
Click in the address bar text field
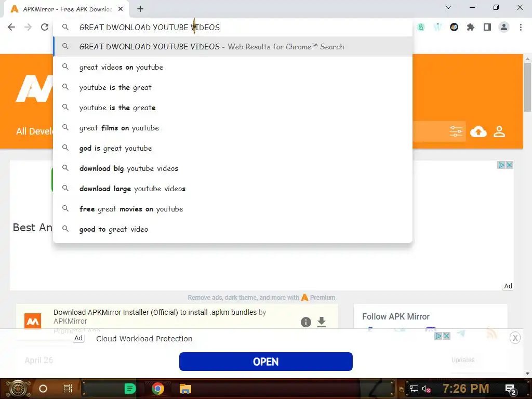[233, 27]
